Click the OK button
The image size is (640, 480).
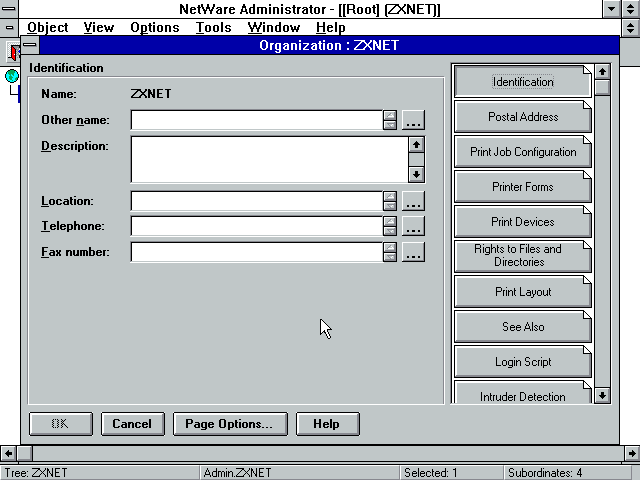pos(61,424)
